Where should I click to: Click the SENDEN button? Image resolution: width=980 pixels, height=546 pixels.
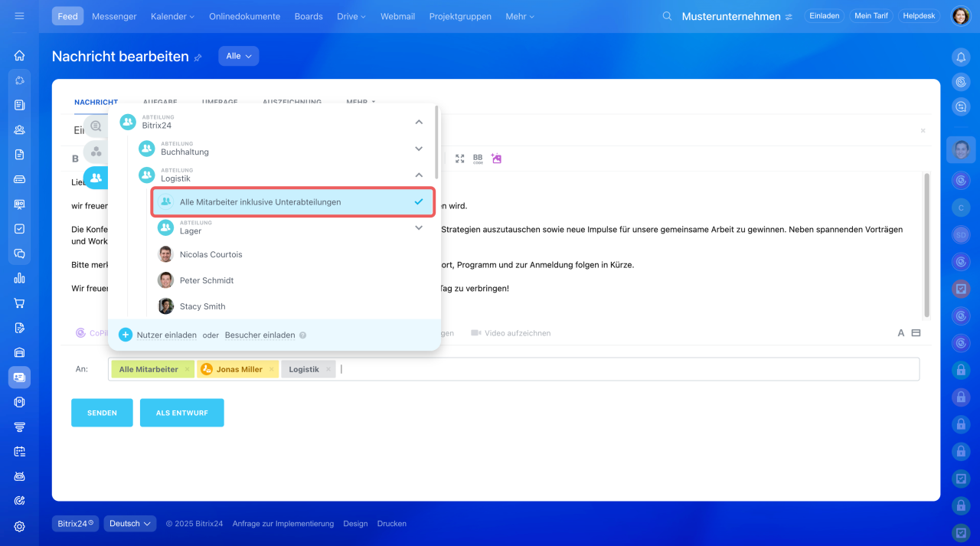[102, 413]
